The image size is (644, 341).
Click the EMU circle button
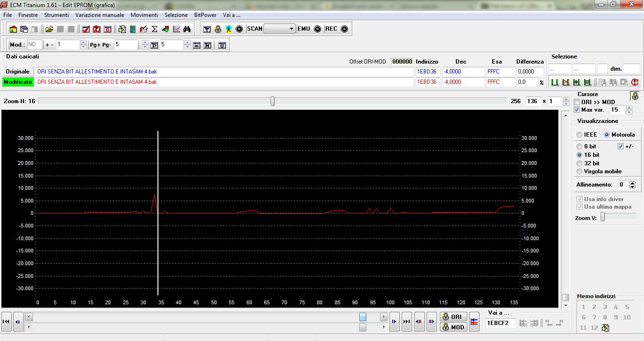click(318, 29)
